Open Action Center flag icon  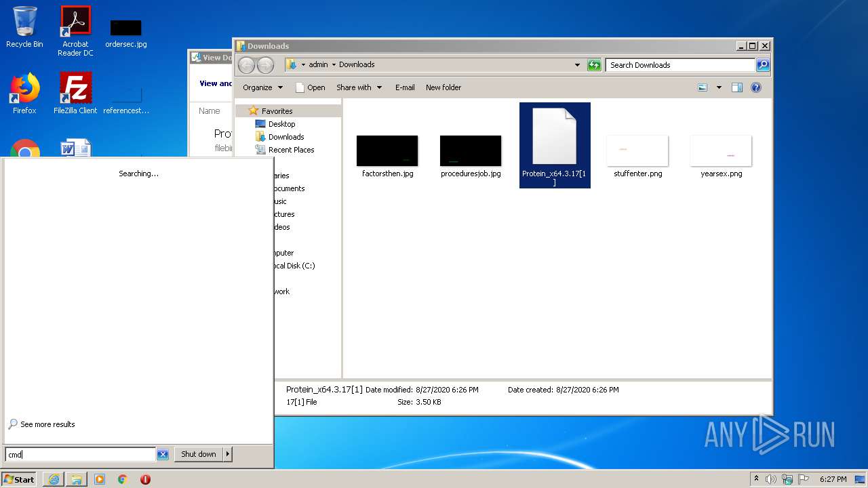(x=804, y=479)
